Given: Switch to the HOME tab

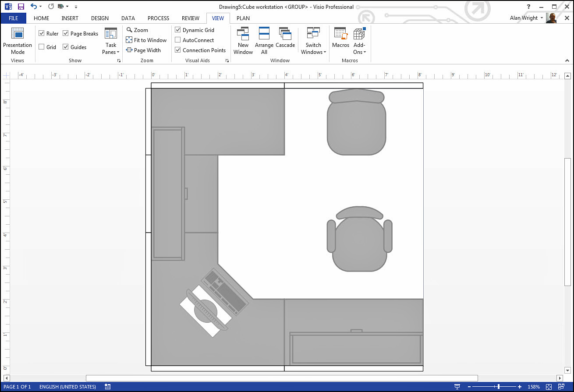Looking at the screenshot, I should coord(42,18).
